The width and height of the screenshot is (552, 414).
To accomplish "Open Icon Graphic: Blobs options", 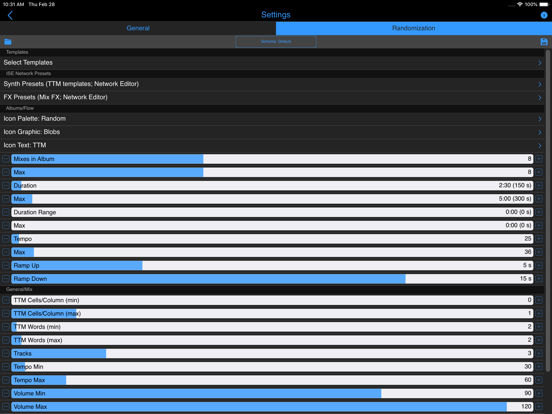I will (272, 132).
